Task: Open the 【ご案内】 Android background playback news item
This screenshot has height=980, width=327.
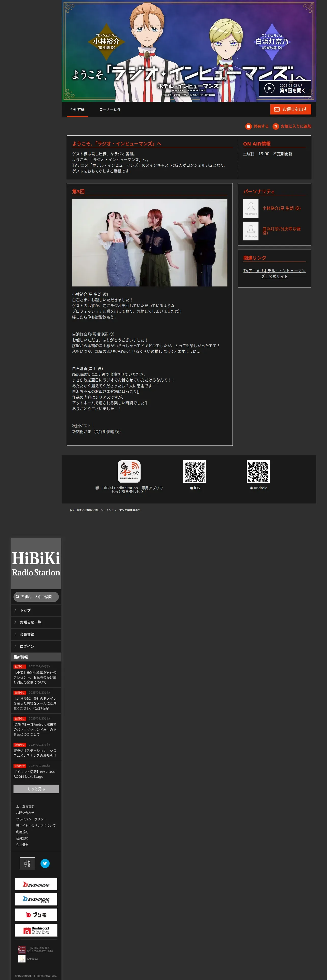Action: pyautogui.click(x=36, y=727)
